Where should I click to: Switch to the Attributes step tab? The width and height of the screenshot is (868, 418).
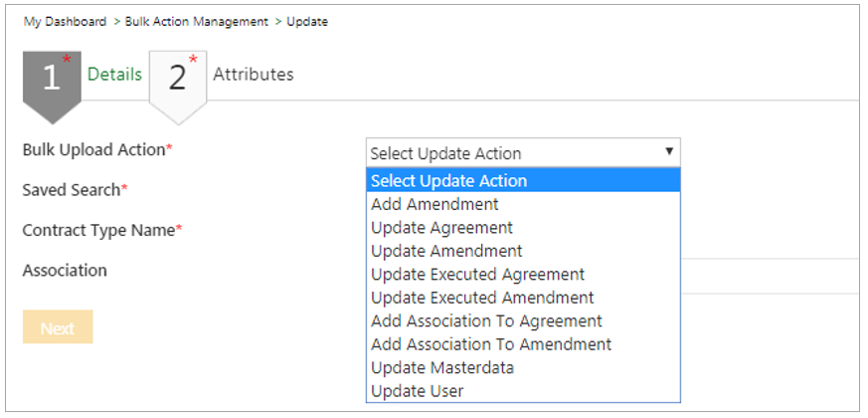point(254,75)
